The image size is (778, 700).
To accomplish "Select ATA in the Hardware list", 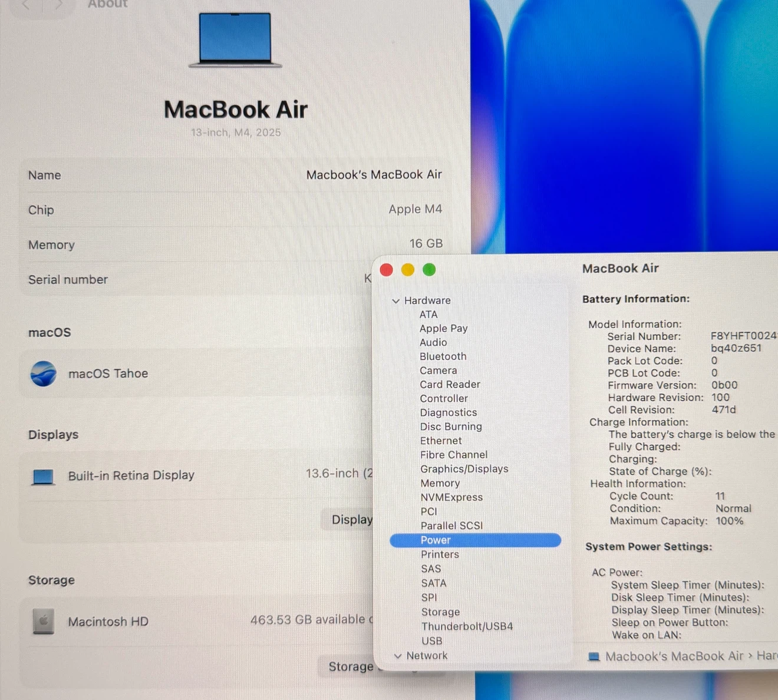I will coord(428,315).
